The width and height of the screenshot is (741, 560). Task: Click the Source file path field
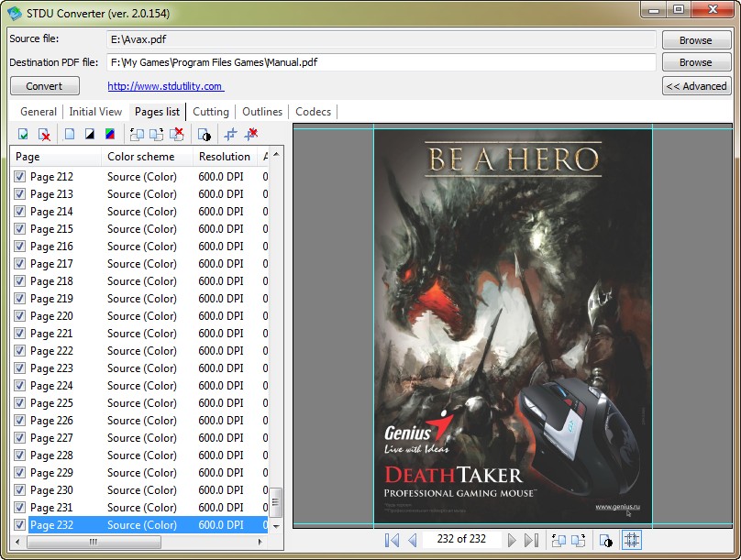click(x=381, y=39)
